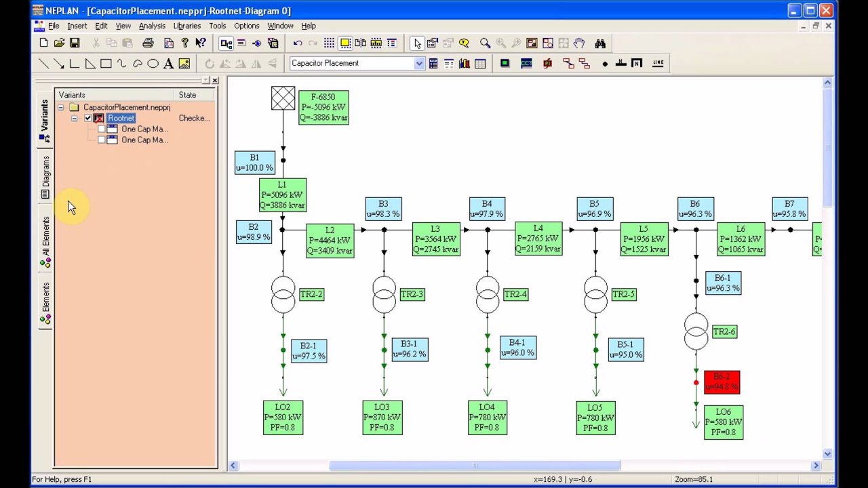Viewport: 868px width, 488px height.
Task: Switch to the Elements side tab
Action: point(45,304)
